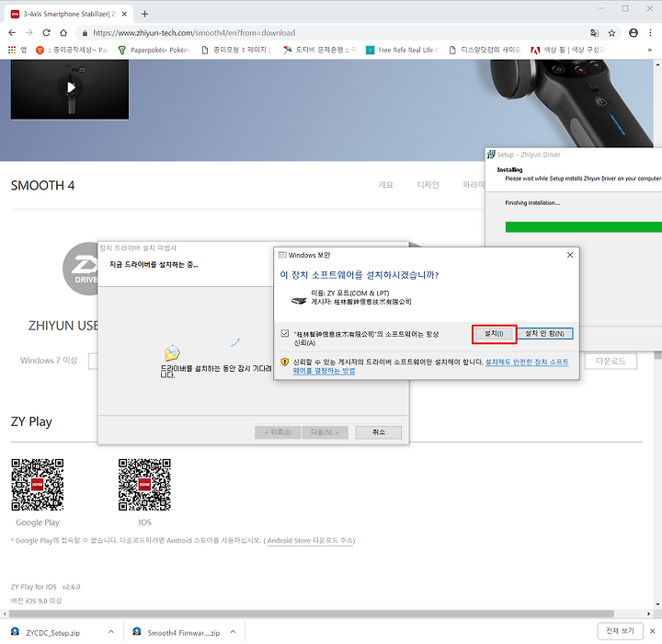662x644 pixels.
Task: Click the security shield warning icon
Action: 285,362
